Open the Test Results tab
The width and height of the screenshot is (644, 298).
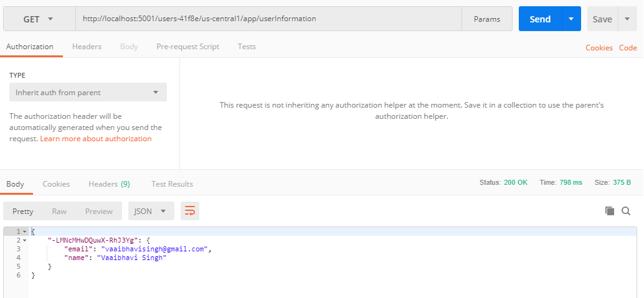coord(172,184)
